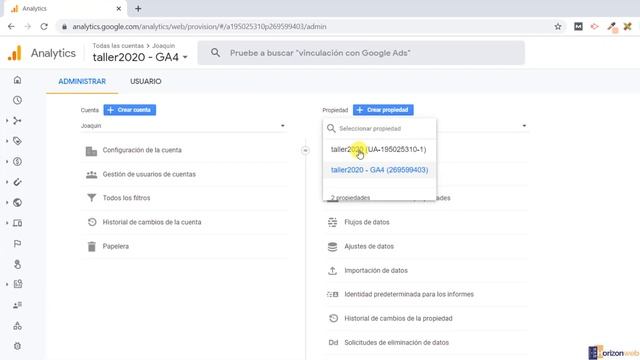Bookmark the page with the star icon

[558, 27]
